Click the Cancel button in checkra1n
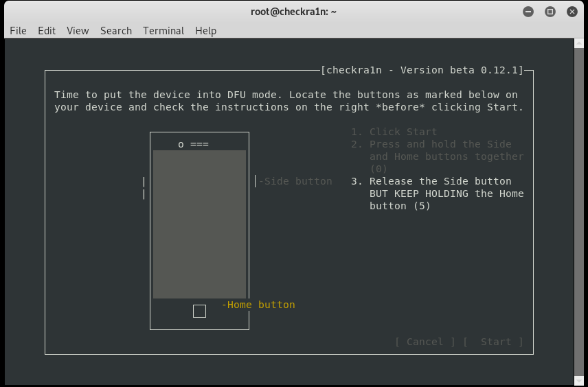 click(425, 342)
